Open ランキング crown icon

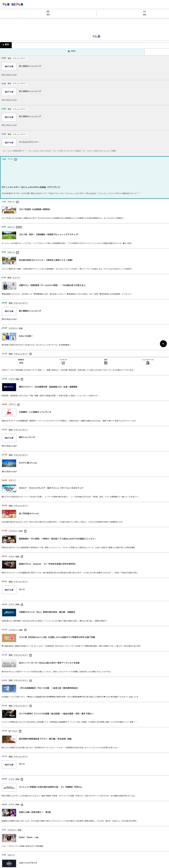click(x=63, y=362)
